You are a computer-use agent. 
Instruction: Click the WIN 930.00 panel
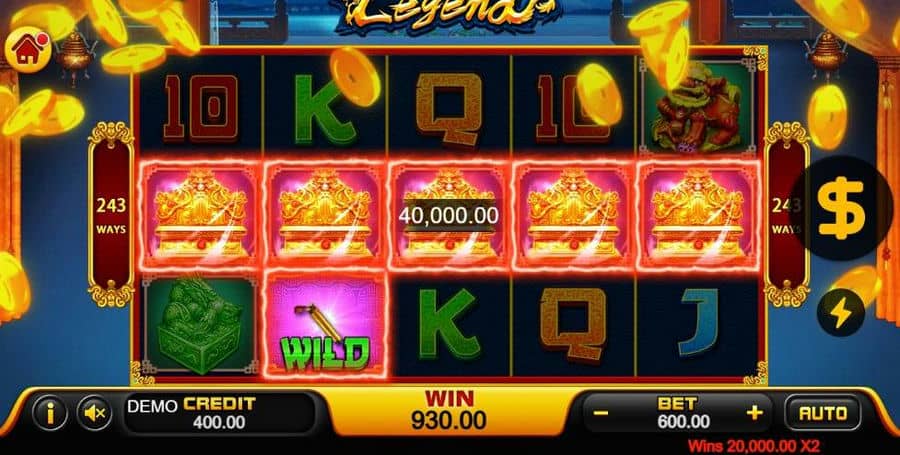point(449,411)
